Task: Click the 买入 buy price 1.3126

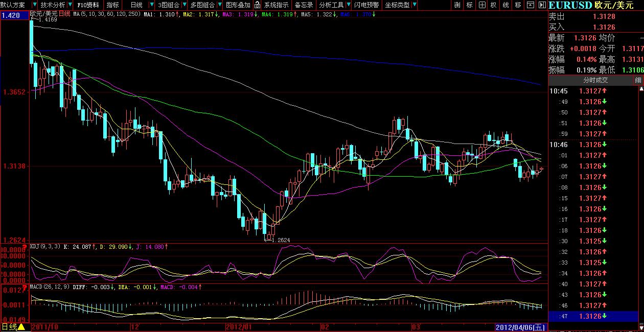Action: 604,27
